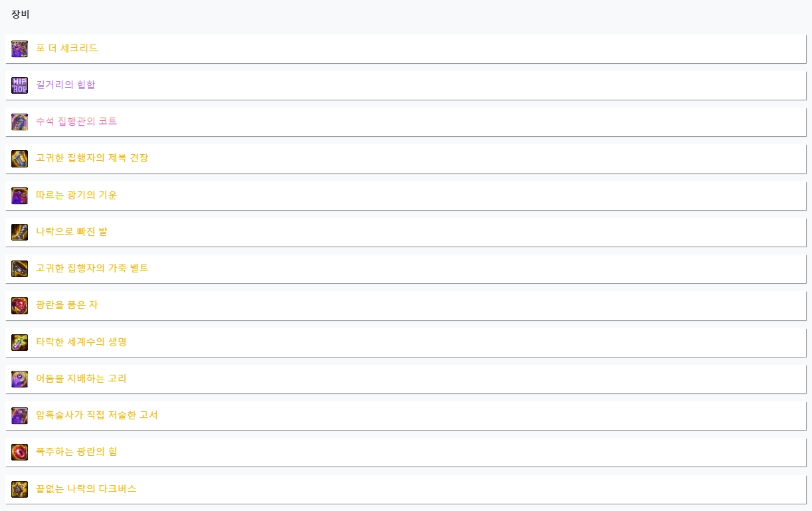Open the 포 더 세크리드 item link
812x511 pixels.
point(66,48)
